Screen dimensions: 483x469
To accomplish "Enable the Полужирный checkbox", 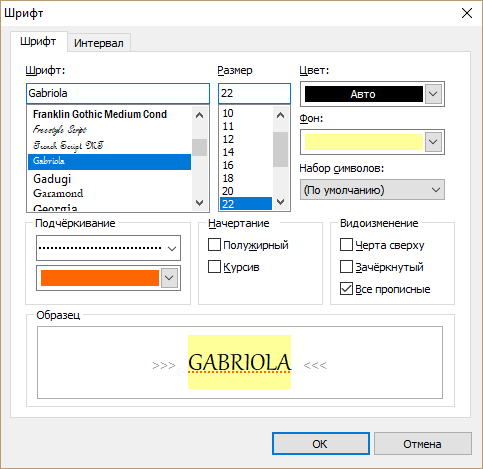I will (x=214, y=245).
